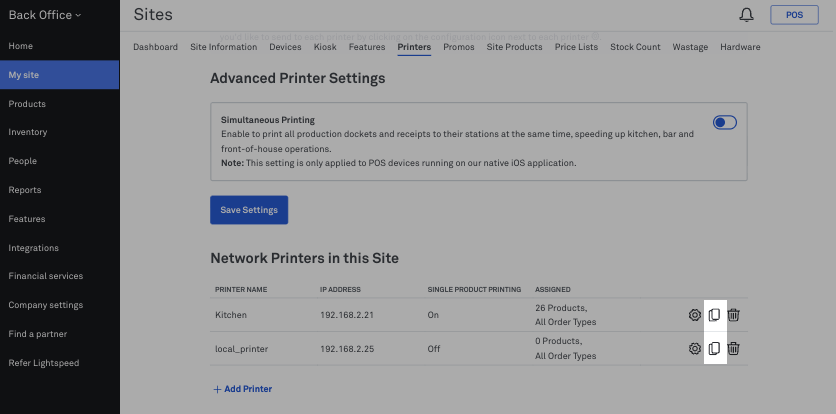This screenshot has width=836, height=414.
Task: Duplicate the Kitchen printer
Action: pos(714,315)
